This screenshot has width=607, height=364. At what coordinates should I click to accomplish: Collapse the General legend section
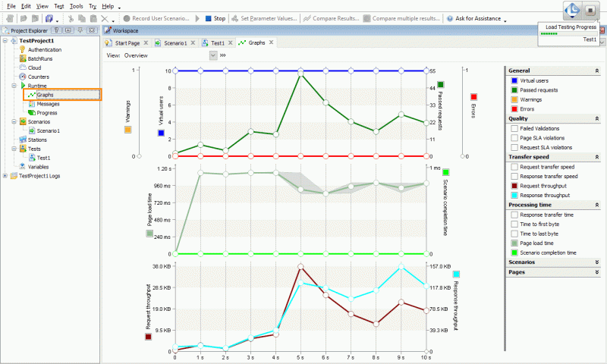coord(596,71)
